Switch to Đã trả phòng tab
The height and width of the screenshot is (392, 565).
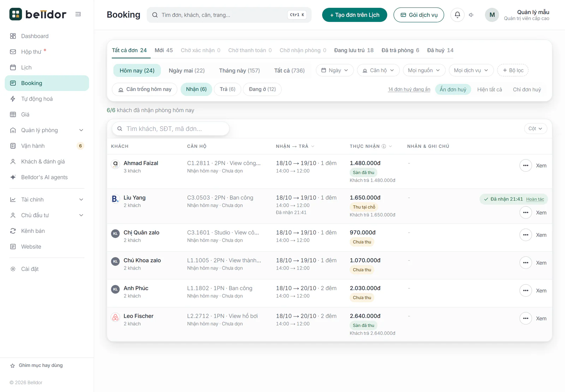pyautogui.click(x=400, y=50)
